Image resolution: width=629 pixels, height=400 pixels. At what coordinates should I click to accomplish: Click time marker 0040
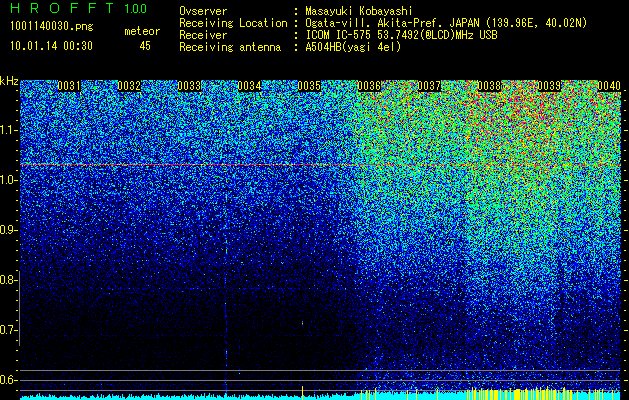609,86
